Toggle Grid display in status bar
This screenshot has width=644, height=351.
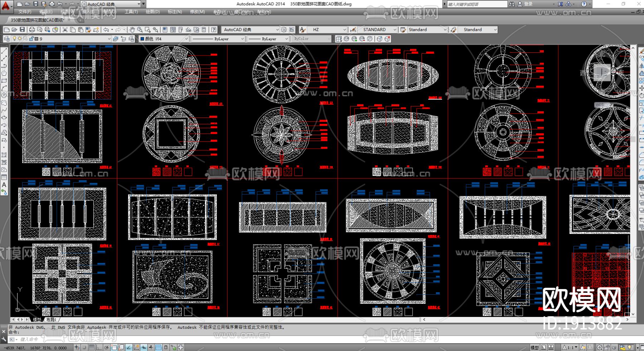[x=92, y=347]
